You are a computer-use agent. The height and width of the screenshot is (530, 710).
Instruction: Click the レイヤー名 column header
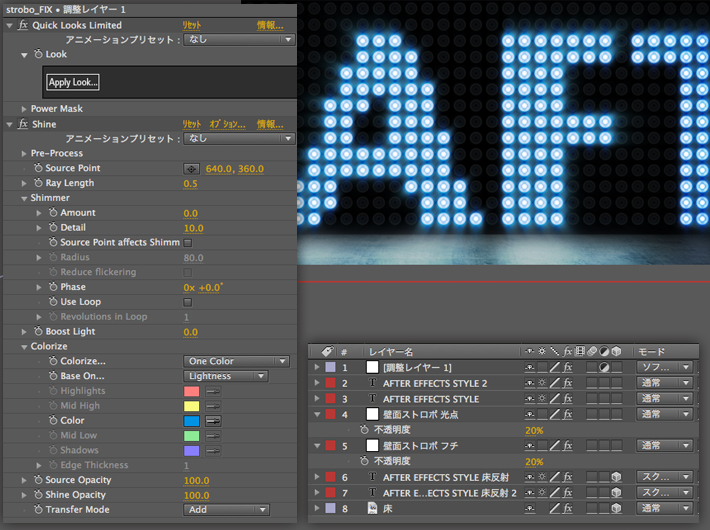point(390,351)
